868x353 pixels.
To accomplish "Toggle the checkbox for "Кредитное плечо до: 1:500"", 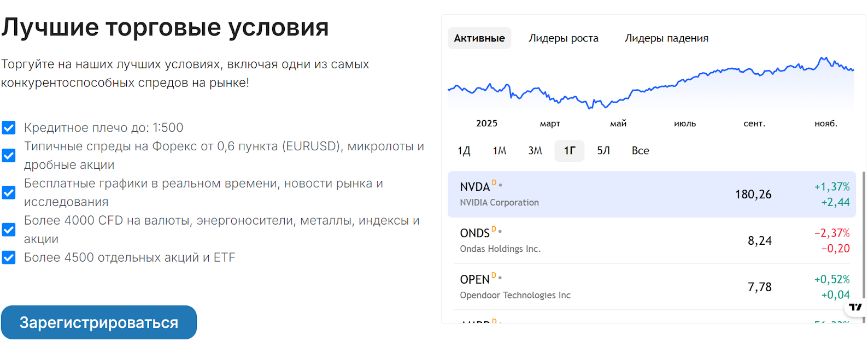I will click(9, 128).
